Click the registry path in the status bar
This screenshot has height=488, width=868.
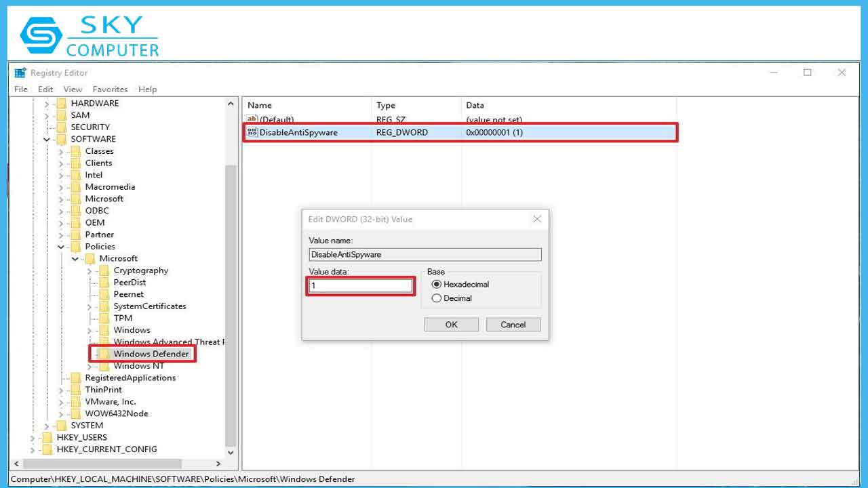(x=183, y=479)
